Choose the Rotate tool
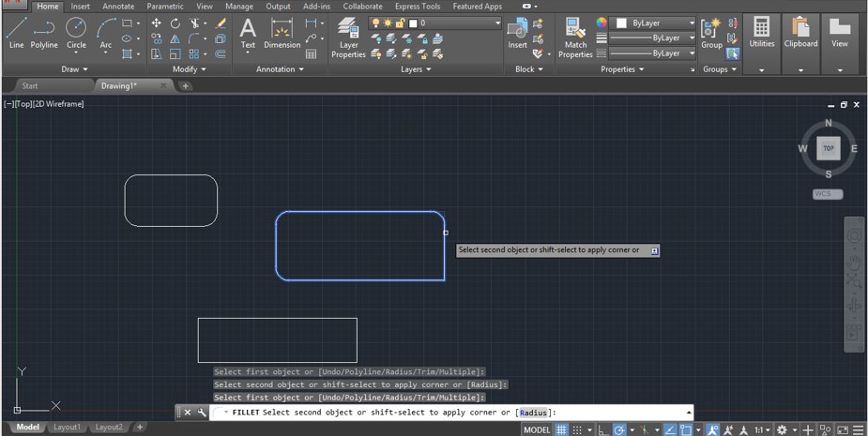The height and width of the screenshot is (436, 868). pyautogui.click(x=175, y=23)
